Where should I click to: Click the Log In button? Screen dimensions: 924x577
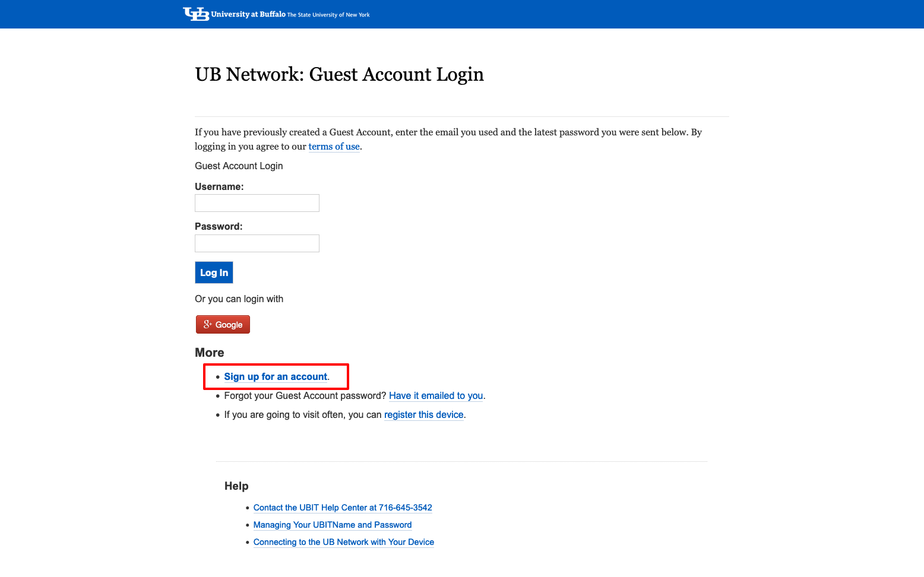pos(214,272)
